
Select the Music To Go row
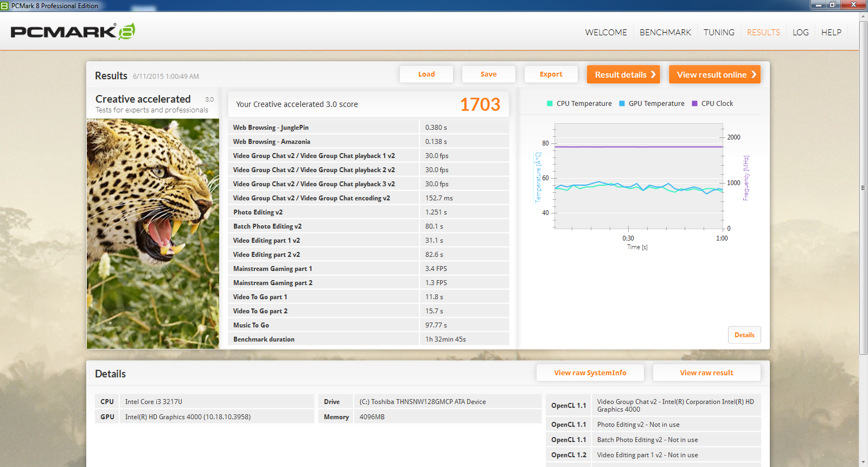point(368,325)
